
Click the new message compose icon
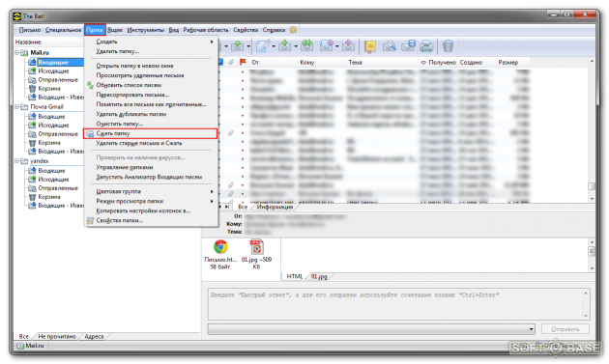click(263, 46)
